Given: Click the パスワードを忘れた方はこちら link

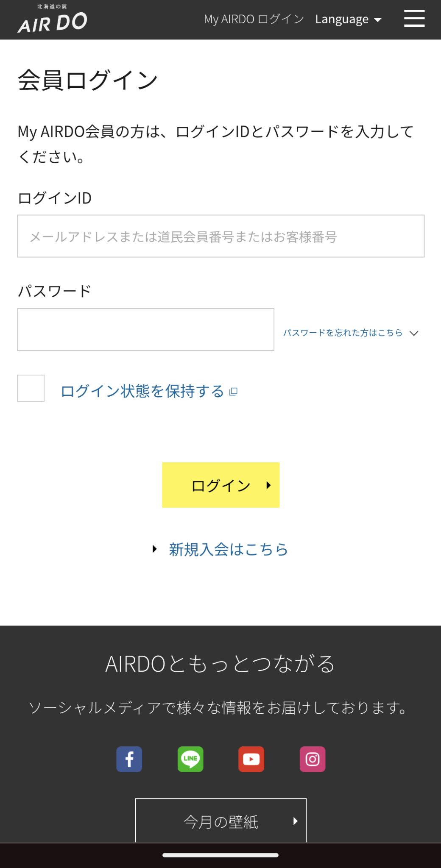Looking at the screenshot, I should [x=343, y=333].
